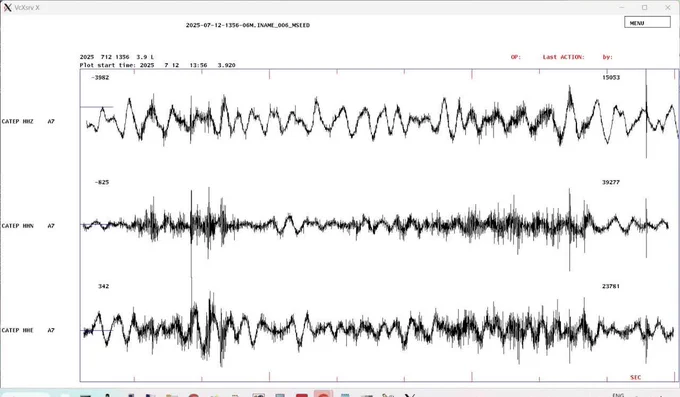680x397 pixels.
Task: Close the VcXsrv X window
Action: [668, 7]
